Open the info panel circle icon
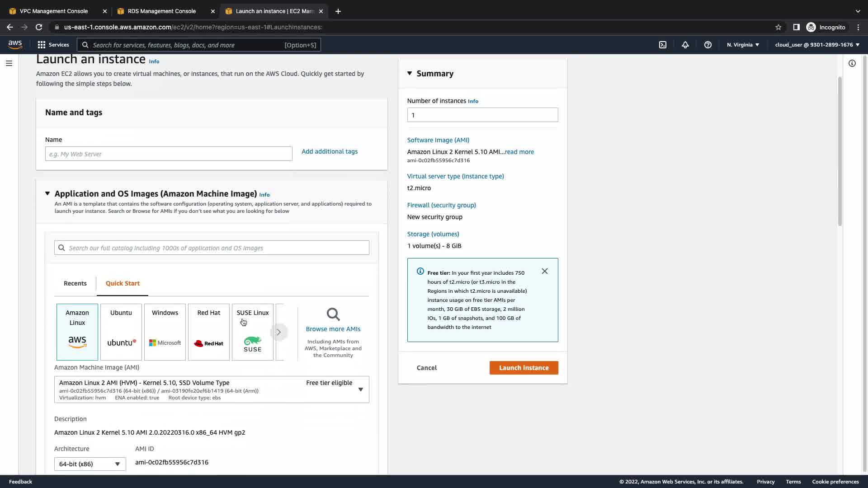Image resolution: width=868 pixels, height=488 pixels. [x=852, y=63]
